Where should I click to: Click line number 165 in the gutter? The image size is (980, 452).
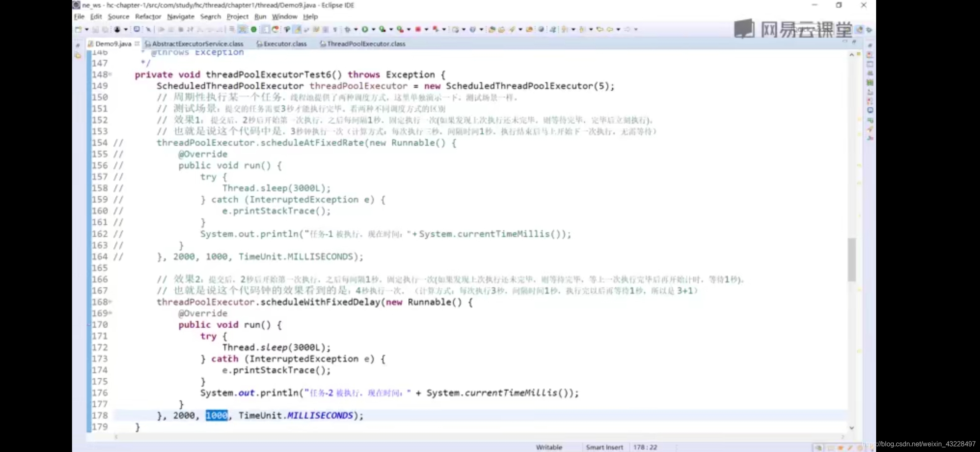[100, 268]
